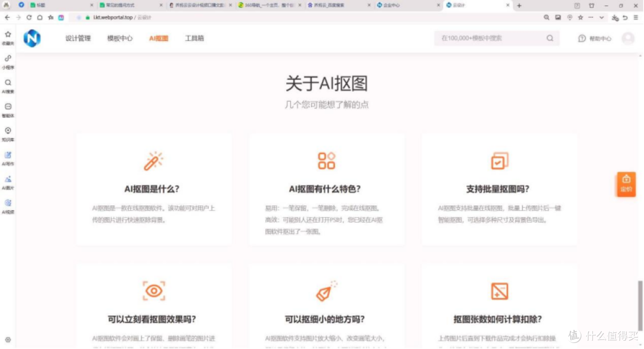
Task: Click the download manager icon in the browser toolbar
Action: [x=615, y=18]
